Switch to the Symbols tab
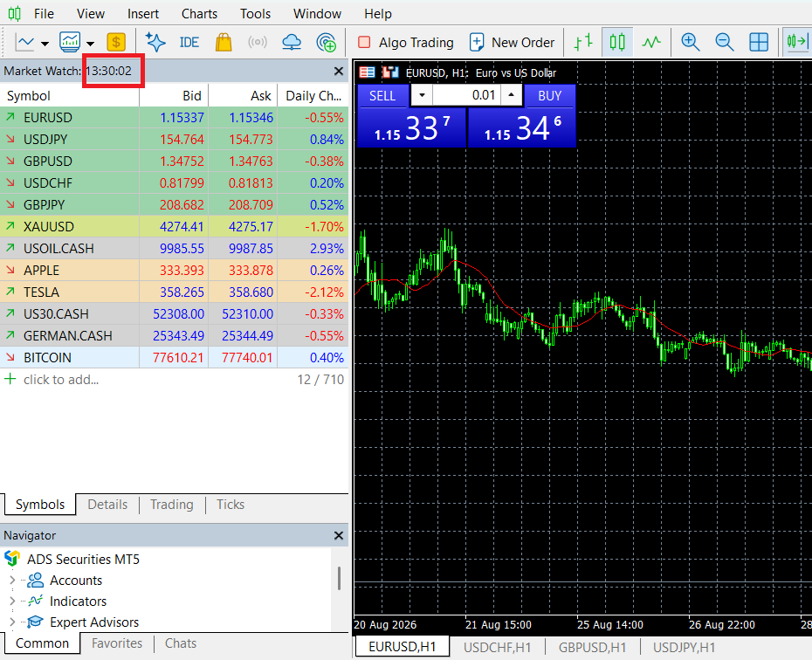The height and width of the screenshot is (660, 812). [x=40, y=505]
